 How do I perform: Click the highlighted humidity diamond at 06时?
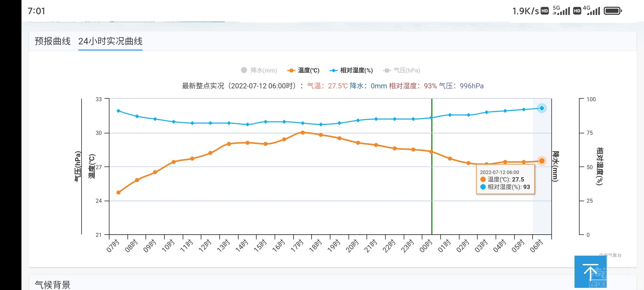click(542, 108)
